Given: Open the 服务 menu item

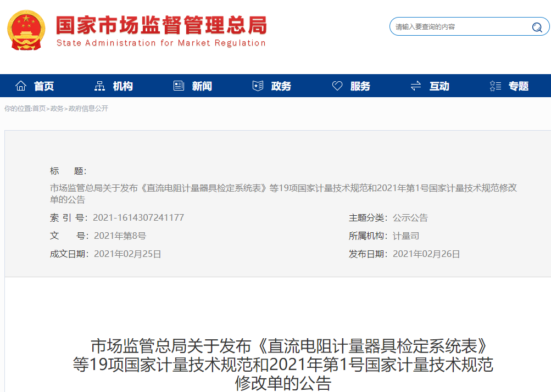Looking at the screenshot, I should click(x=360, y=86).
